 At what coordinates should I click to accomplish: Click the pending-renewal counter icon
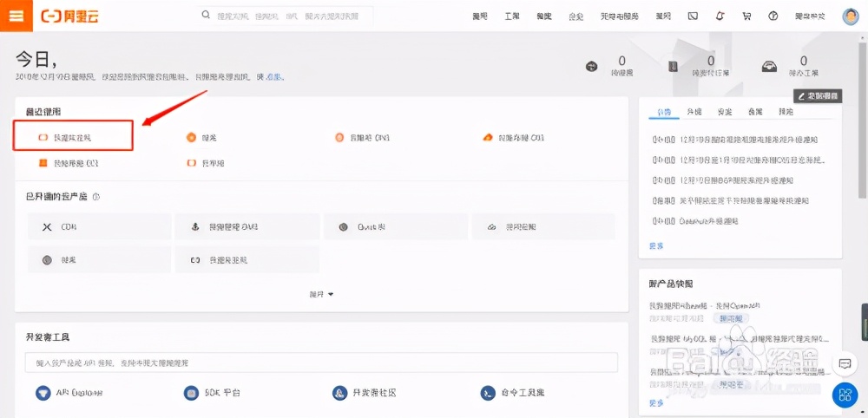coord(592,67)
